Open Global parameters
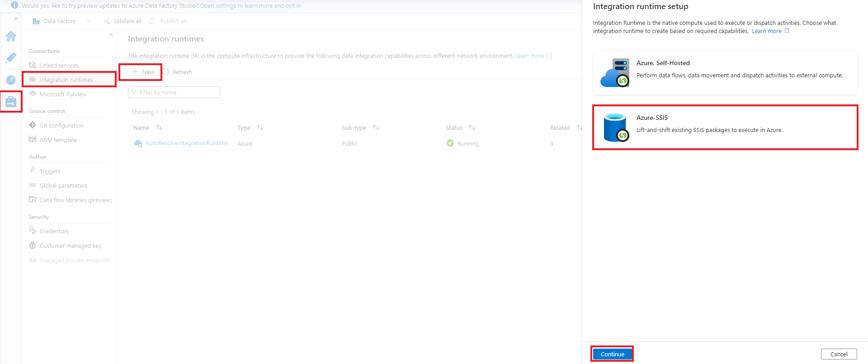The height and width of the screenshot is (364, 868). (63, 186)
